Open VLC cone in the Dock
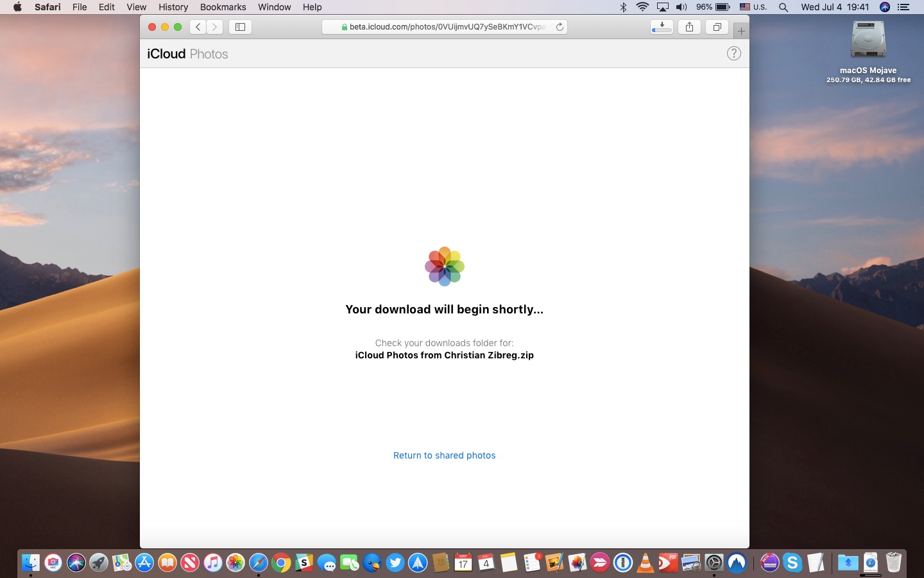Screen dimensions: 924x578 646,563
